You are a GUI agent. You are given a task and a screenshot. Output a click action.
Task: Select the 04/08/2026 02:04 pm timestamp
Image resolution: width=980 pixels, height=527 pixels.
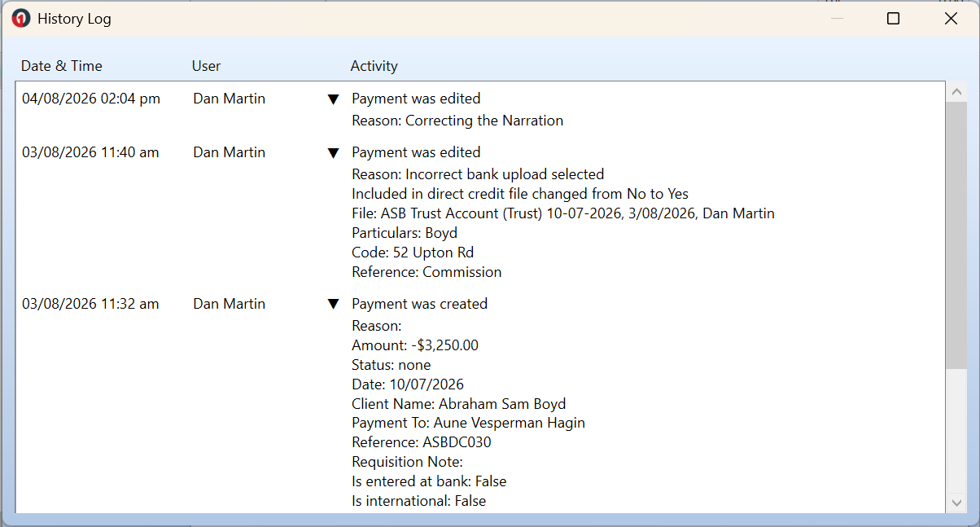91,99
